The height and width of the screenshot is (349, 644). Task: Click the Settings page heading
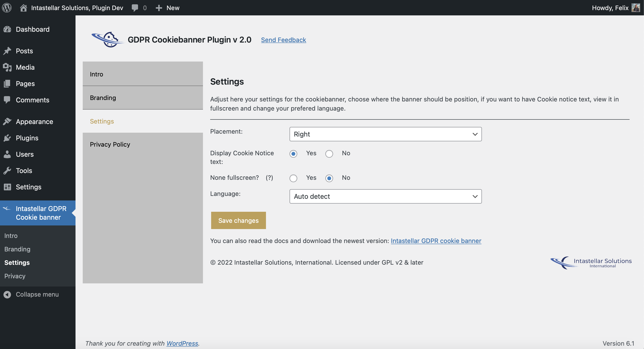[227, 82]
